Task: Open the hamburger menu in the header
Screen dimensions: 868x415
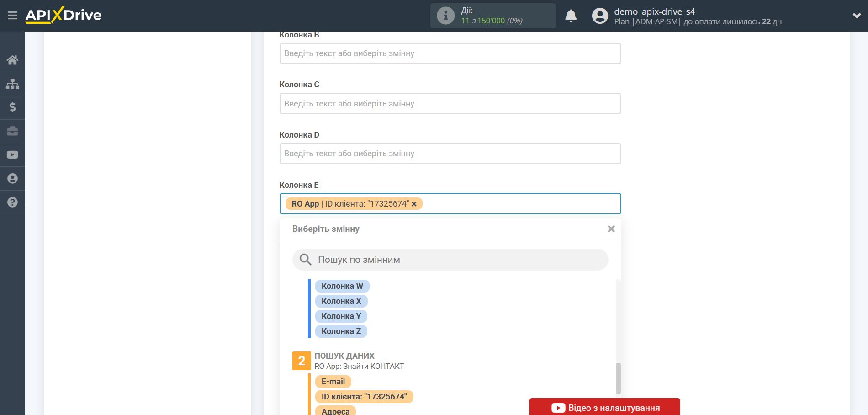Action: pos(12,16)
